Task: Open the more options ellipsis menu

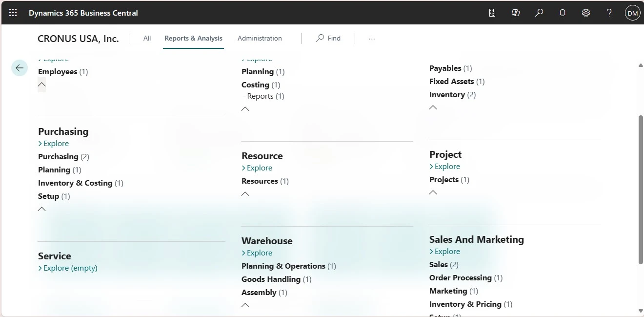Action: click(x=372, y=39)
